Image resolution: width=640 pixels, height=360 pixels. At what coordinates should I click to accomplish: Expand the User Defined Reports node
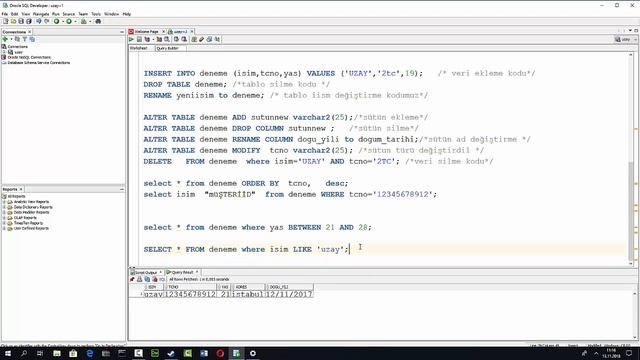[4, 228]
